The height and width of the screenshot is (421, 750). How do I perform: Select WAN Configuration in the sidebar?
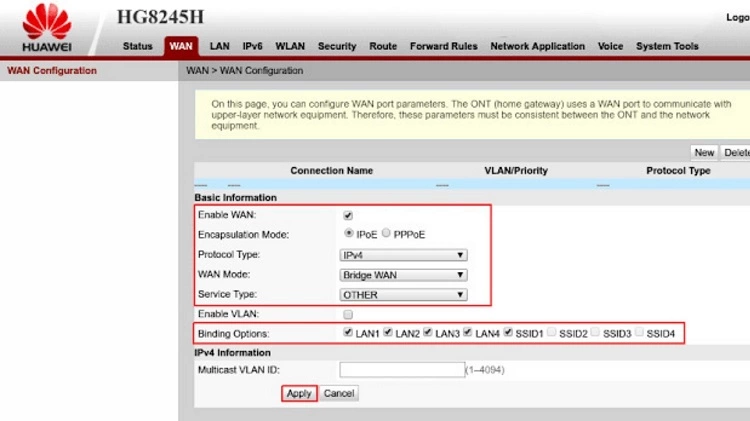coord(52,71)
